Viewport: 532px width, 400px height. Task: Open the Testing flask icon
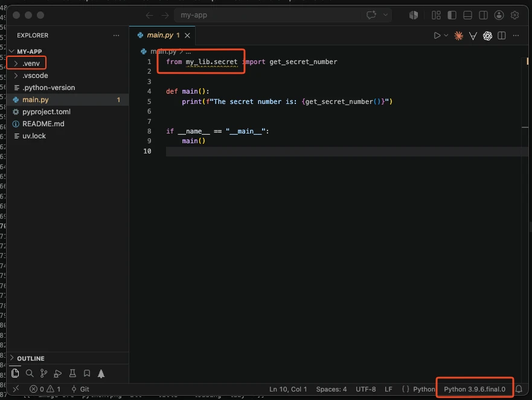pos(72,373)
